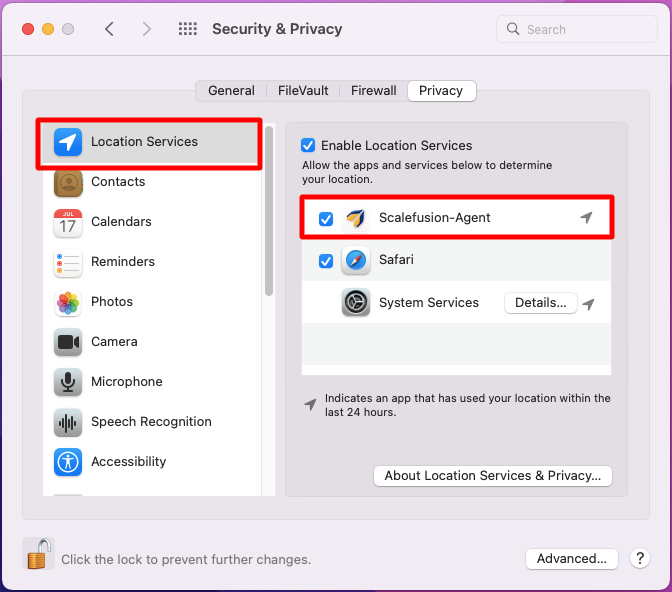Click the lock icon to prevent changes
This screenshot has height=592, width=672.
click(38, 555)
